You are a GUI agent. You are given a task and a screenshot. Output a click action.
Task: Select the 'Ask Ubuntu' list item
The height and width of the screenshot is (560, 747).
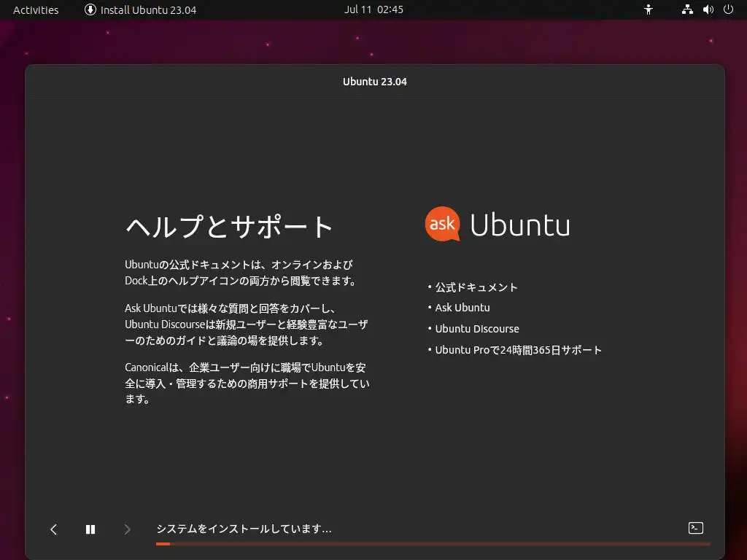462,308
